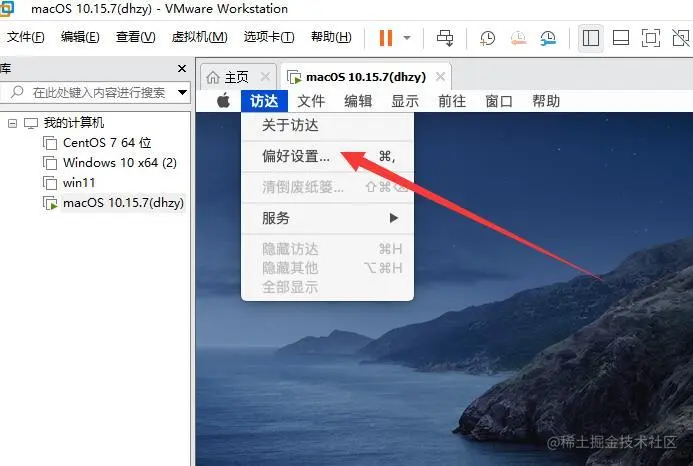Select 我的计算机 in the library tree
This screenshot has height=466, width=693.
click(73, 123)
